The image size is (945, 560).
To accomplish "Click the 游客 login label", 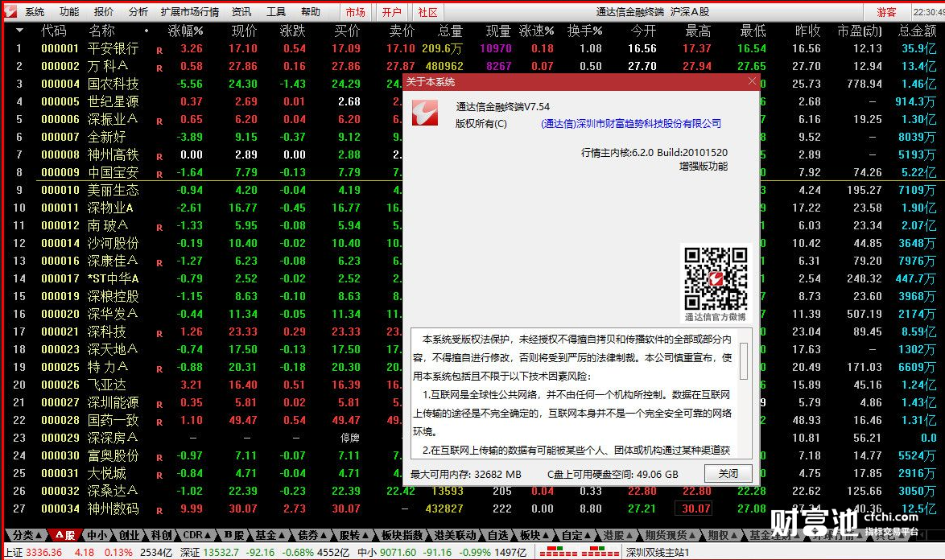I will pyautogui.click(x=886, y=12).
